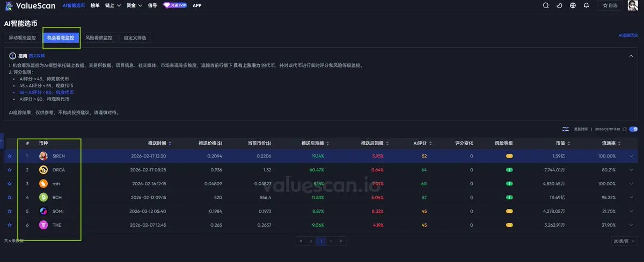
Task: Select page 1 pagination button
Action: 321,241
